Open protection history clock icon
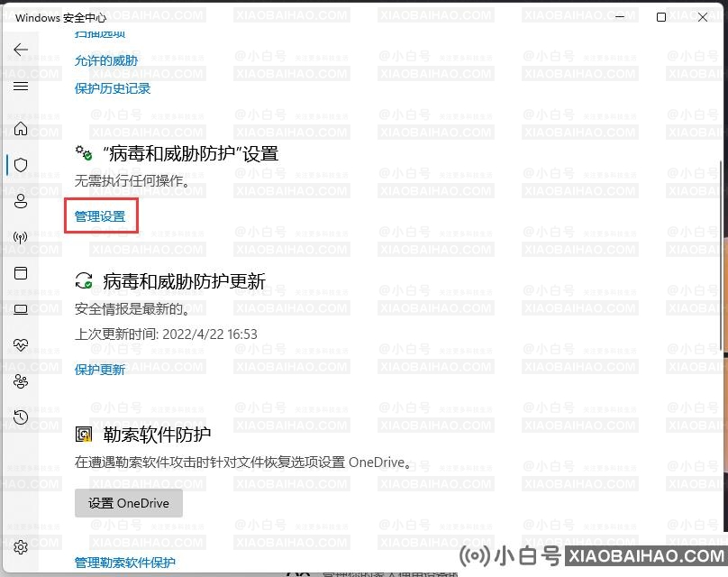 tap(21, 417)
